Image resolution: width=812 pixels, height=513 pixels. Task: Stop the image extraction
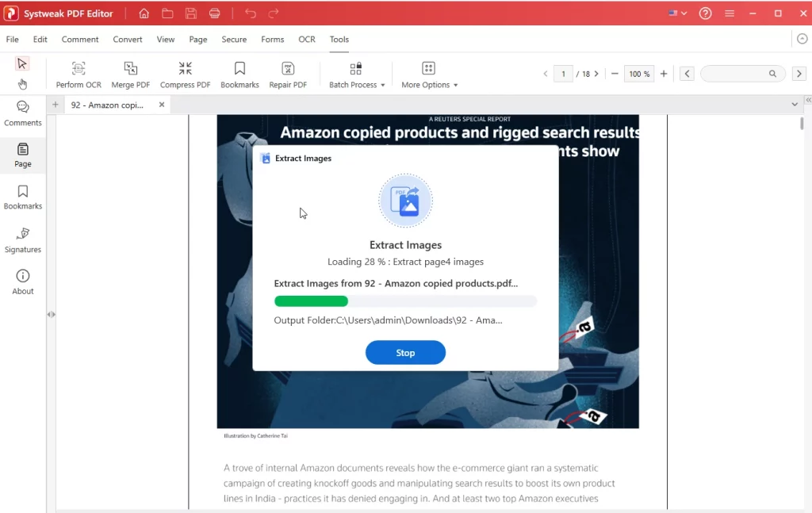pyautogui.click(x=405, y=353)
